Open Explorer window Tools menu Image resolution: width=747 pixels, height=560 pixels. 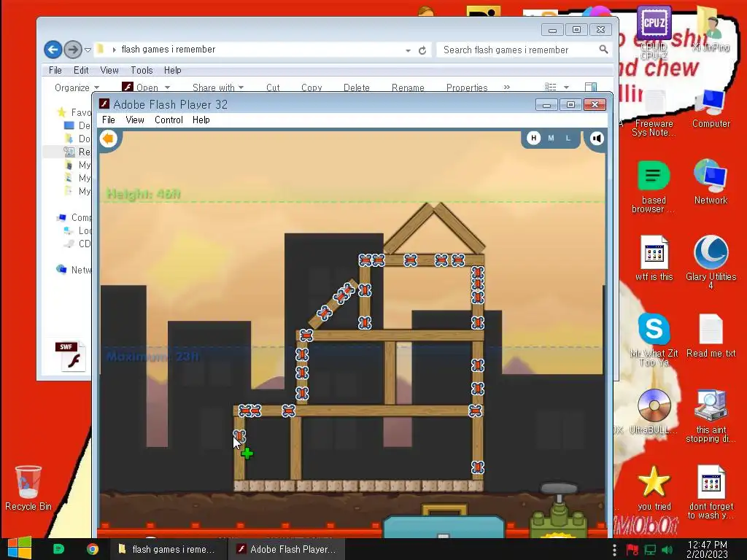pyautogui.click(x=142, y=71)
